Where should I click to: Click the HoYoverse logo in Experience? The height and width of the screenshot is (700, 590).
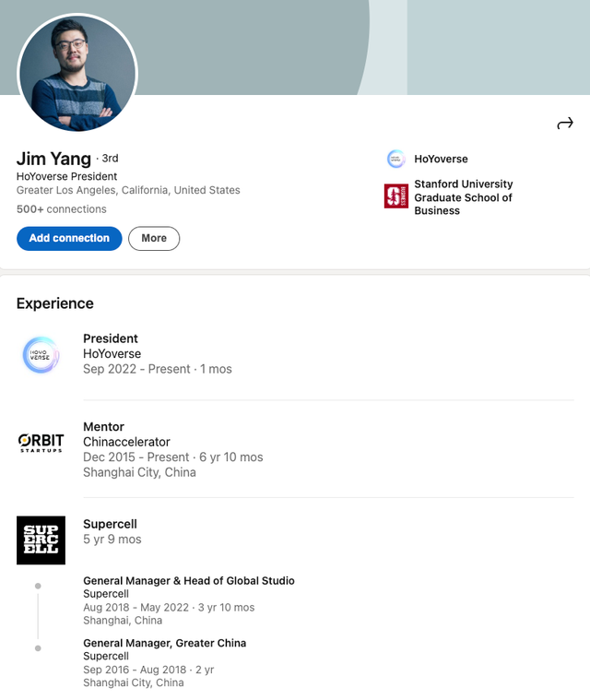click(x=41, y=354)
